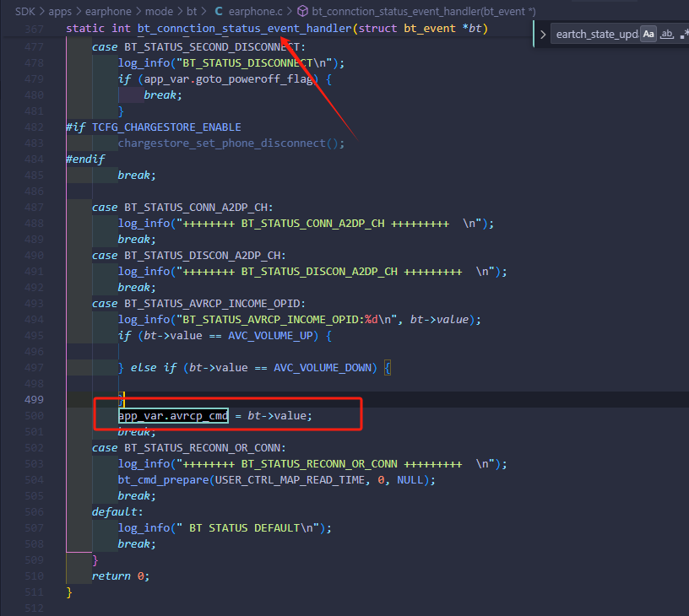Click the 'return 0;' statement
The image size is (689, 616).
[x=121, y=576]
